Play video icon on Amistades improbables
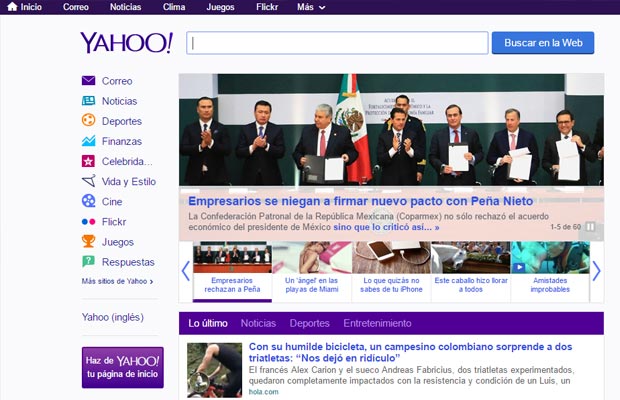Viewport: 620px width, 400px height. click(x=519, y=267)
